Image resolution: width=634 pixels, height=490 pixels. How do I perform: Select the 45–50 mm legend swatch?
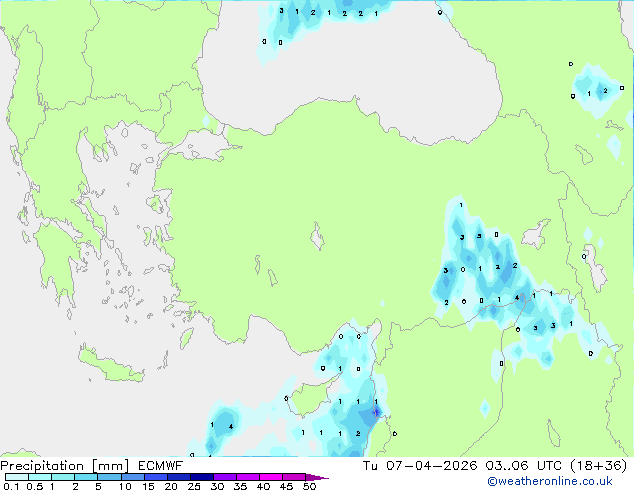tap(294, 477)
